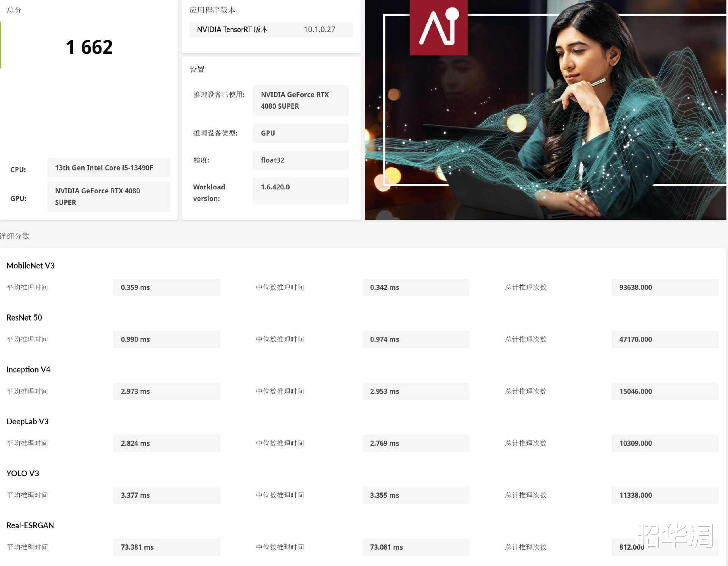Click the red AI logo icon
Viewport: 728px width, 566px height.
coord(438,28)
